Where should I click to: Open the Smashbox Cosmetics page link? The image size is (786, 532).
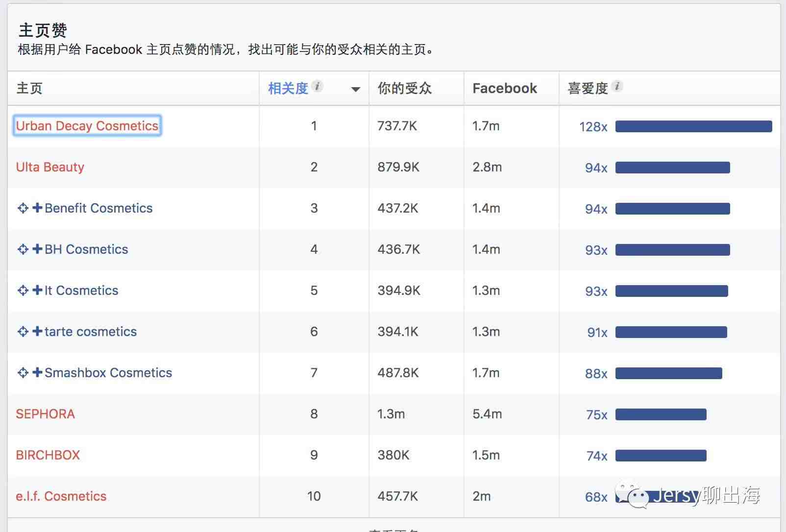(108, 373)
